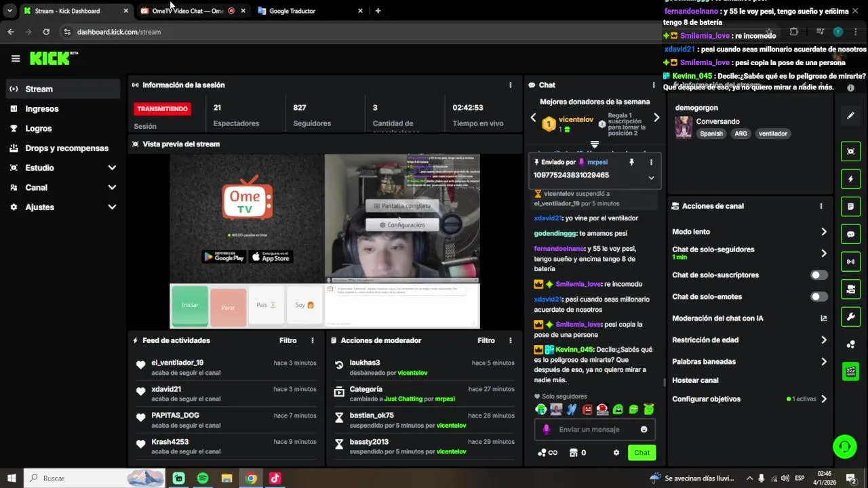
Task: Click the Enviar un mensaje chat field
Action: pos(593,429)
